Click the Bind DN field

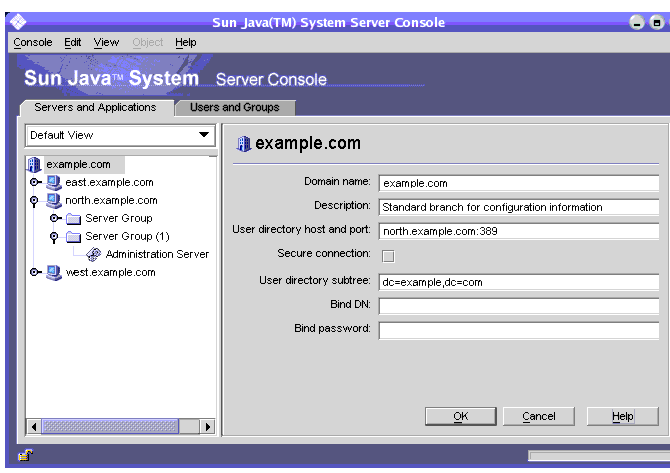pos(519,306)
